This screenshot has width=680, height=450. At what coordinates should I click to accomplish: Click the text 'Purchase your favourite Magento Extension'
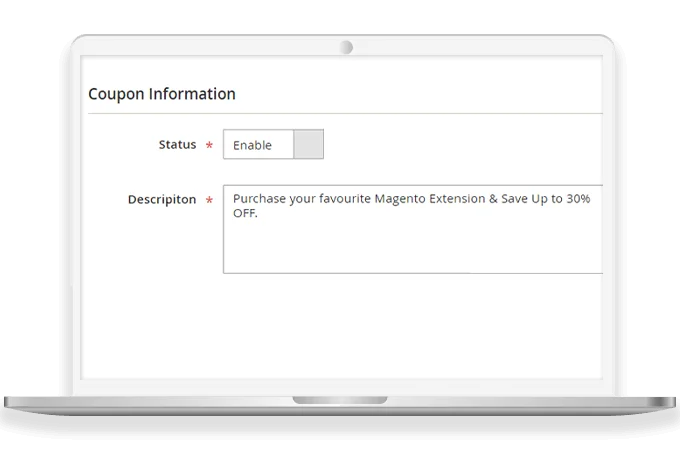(x=359, y=199)
